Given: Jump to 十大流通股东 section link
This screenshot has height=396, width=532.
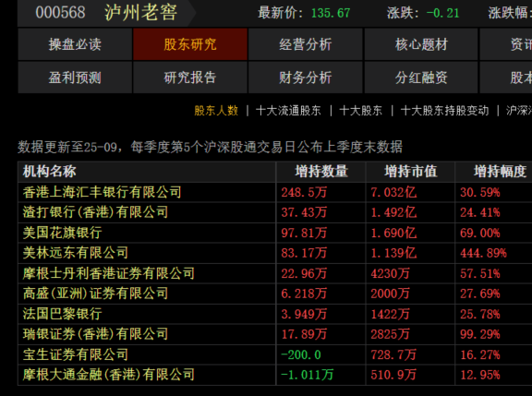Looking at the screenshot, I should [x=288, y=111].
